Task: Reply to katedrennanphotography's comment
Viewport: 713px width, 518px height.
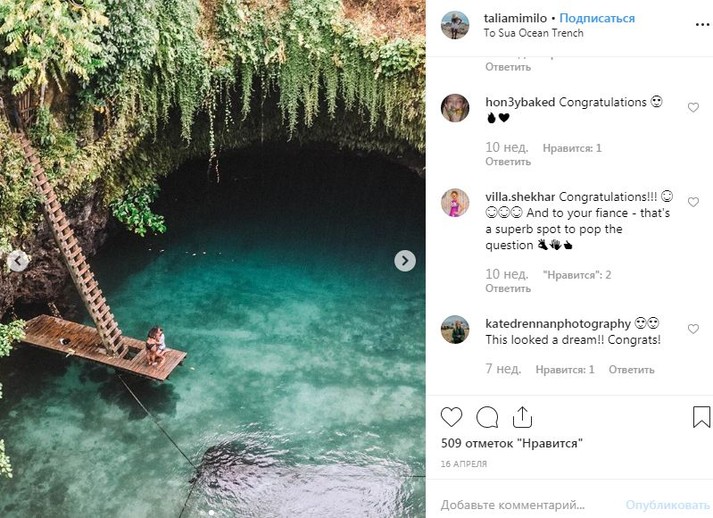Action: 631,370
